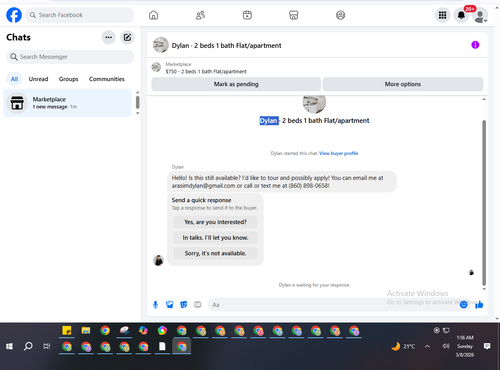The width and height of the screenshot is (500, 370).
Task: Open the Groups circle icon in top navigation
Action: (340, 15)
